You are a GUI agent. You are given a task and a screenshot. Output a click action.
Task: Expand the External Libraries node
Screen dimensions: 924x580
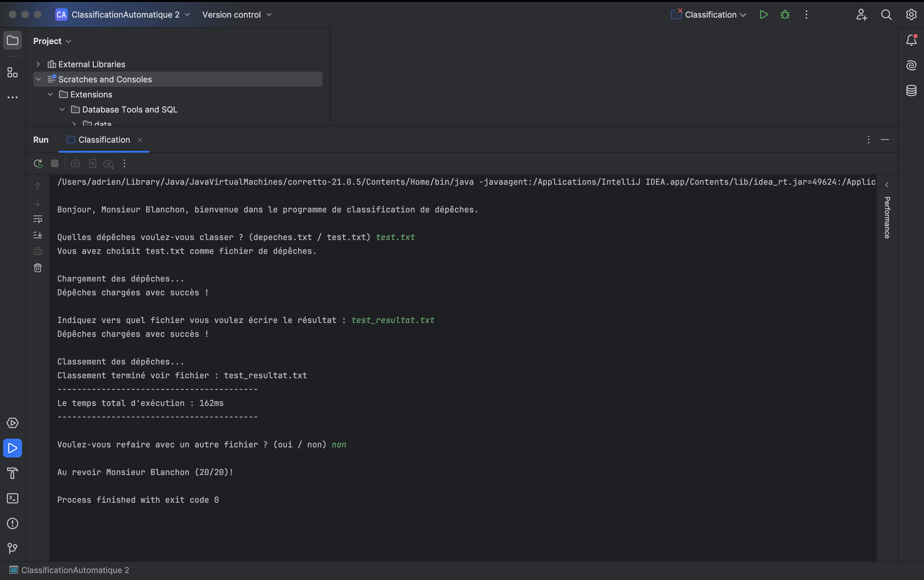pyautogui.click(x=38, y=64)
